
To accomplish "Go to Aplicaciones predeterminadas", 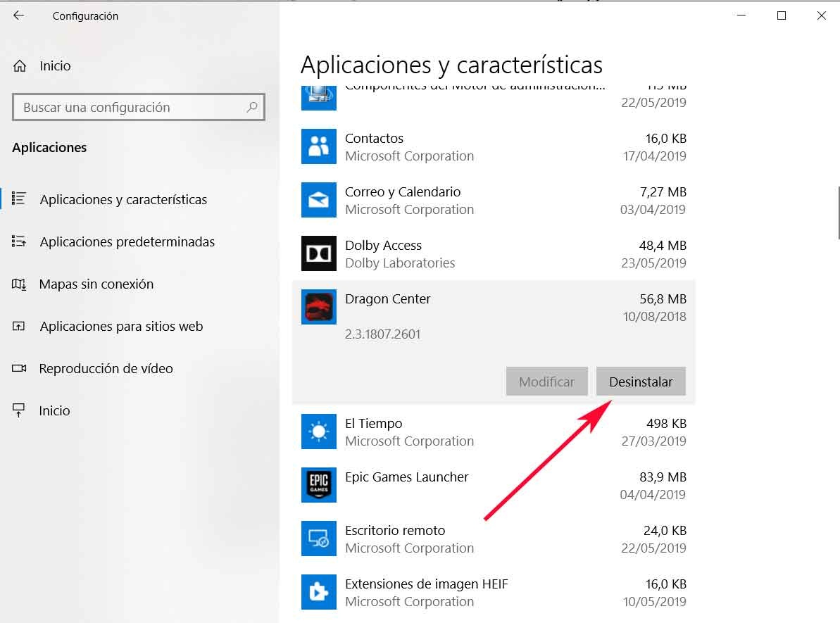I will (x=127, y=241).
